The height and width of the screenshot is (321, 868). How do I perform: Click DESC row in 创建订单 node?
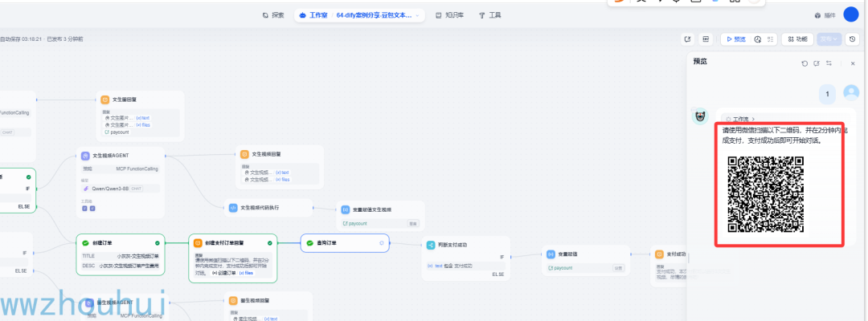[x=120, y=266]
